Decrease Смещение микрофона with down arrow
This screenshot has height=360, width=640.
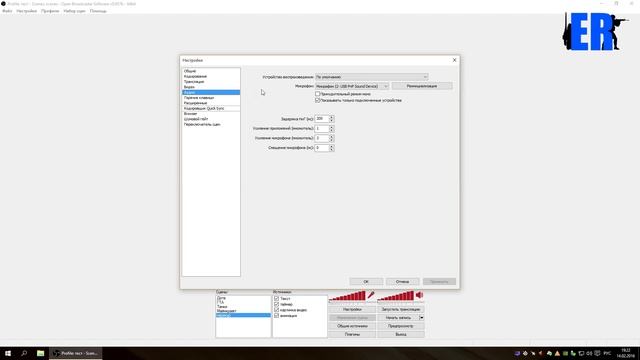(331, 149)
